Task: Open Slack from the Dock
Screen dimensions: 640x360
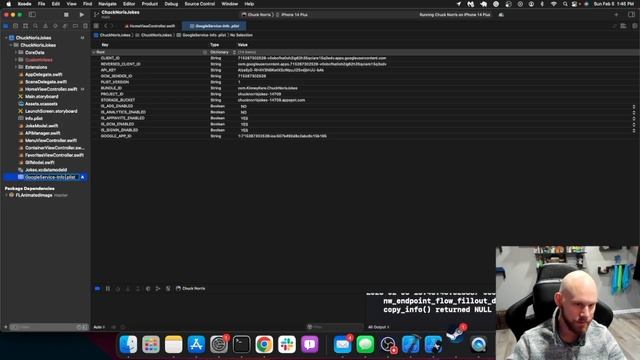Action: click(x=287, y=344)
